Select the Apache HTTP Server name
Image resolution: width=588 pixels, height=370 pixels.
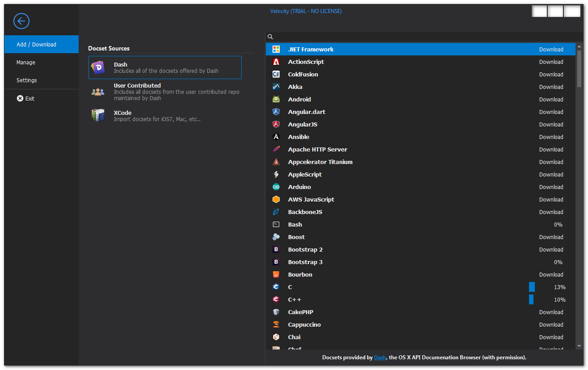point(318,149)
